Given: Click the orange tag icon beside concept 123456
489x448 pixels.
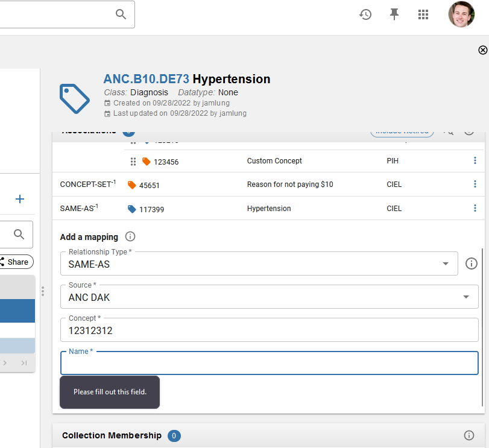Looking at the screenshot, I should 145,161.
